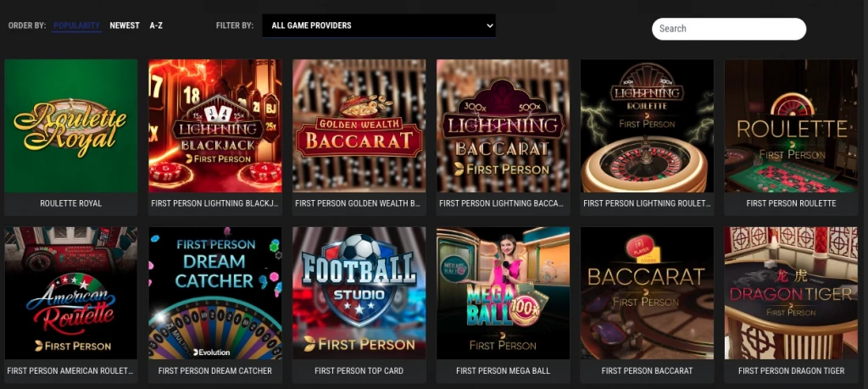Open First Person Baccarat game image
Screen dimensions: 868x389
point(648,293)
